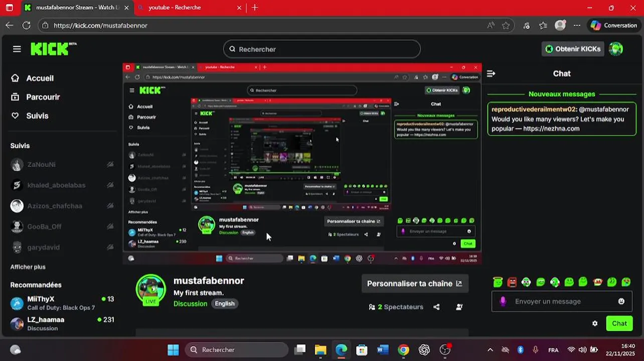Image resolution: width=644 pixels, height=361 pixels.
Task: Click the 2 Spectateurs viewer count
Action: point(396,307)
